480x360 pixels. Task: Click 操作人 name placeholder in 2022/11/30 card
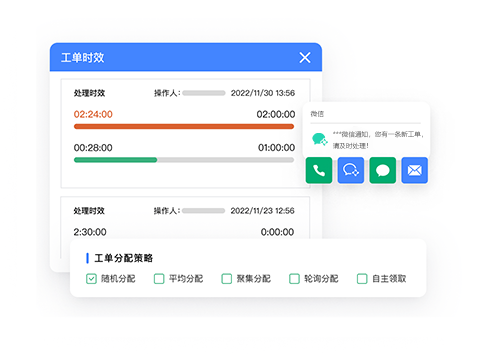204,93
